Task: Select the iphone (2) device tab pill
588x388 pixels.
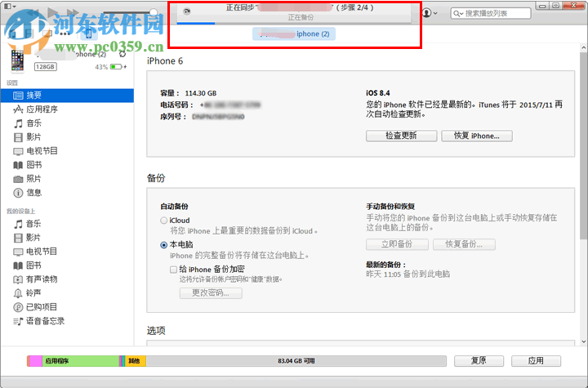Action: click(x=294, y=33)
